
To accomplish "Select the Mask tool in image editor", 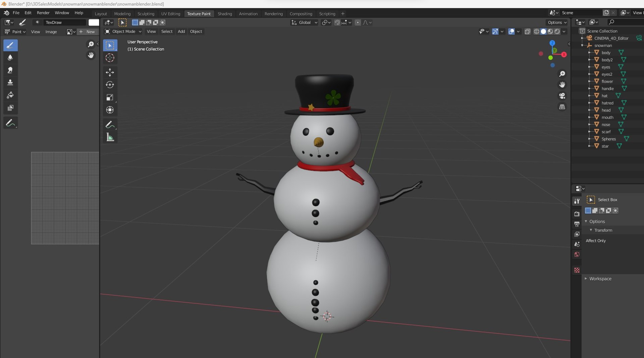I will pyautogui.click(x=10, y=108).
